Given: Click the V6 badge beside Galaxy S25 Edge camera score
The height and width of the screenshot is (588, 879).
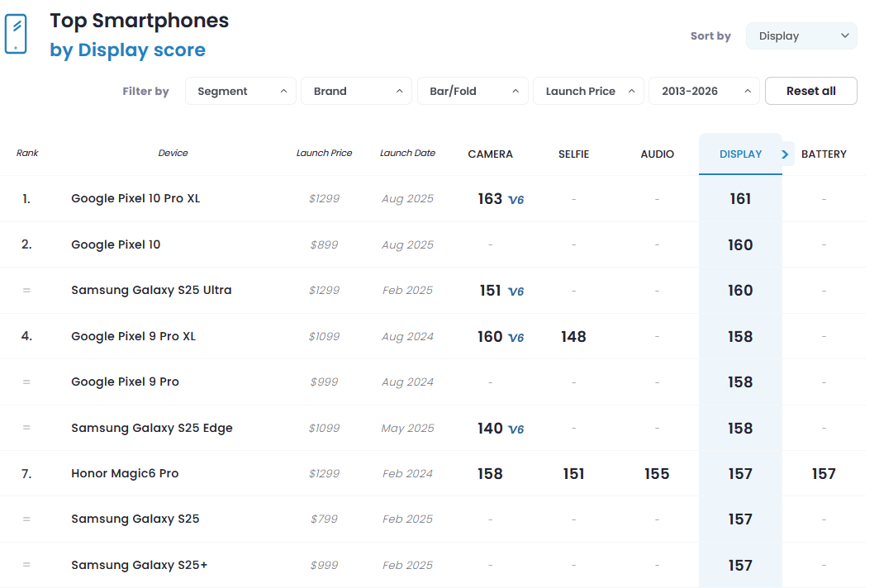Looking at the screenshot, I should [x=516, y=429].
